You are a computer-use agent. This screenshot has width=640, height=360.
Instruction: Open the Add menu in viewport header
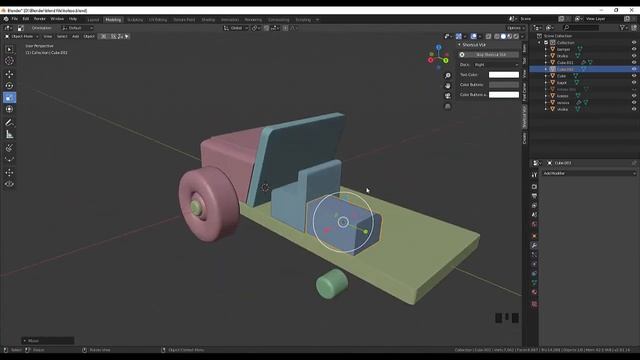pos(76,36)
